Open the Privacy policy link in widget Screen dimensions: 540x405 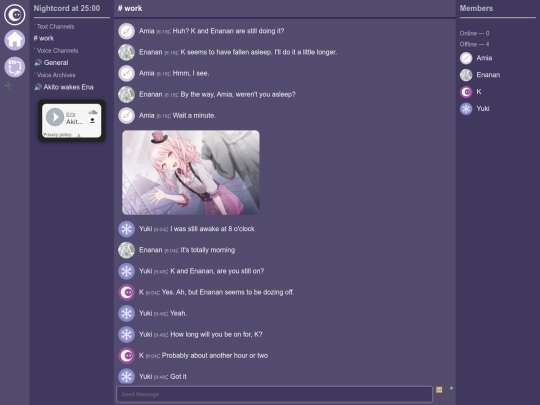click(x=58, y=135)
